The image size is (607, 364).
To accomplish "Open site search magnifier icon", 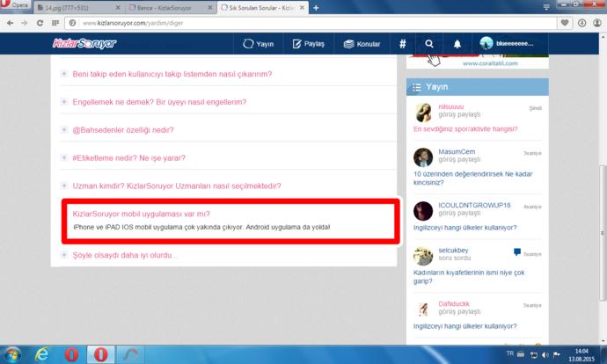I will (x=429, y=44).
